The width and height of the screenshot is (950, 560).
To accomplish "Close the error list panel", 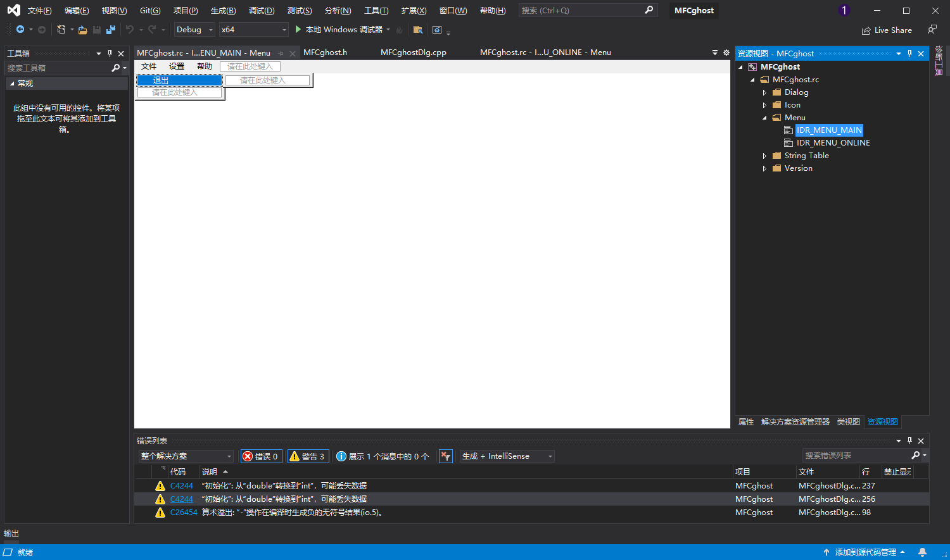I will click(921, 441).
